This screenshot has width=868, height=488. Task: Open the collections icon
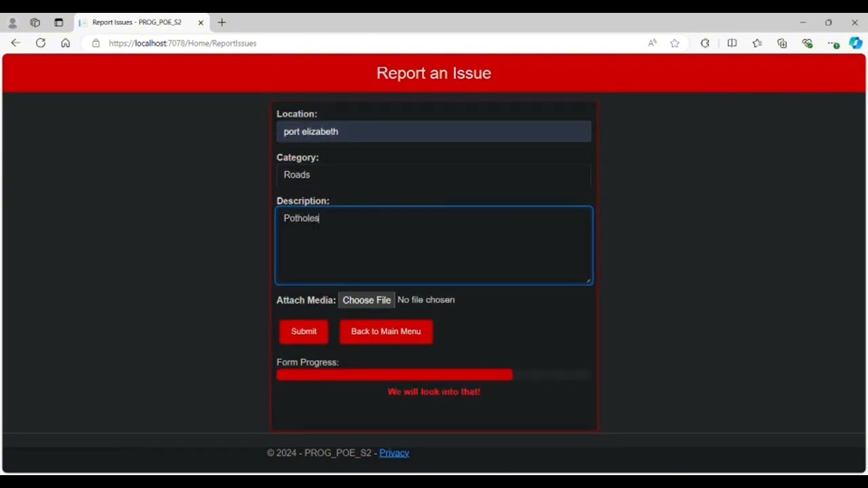pos(782,43)
